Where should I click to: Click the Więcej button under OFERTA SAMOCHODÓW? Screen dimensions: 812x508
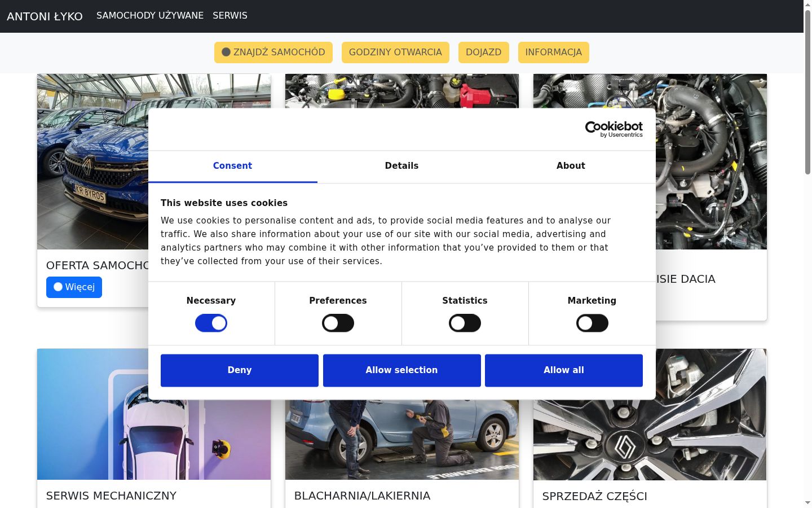(74, 287)
